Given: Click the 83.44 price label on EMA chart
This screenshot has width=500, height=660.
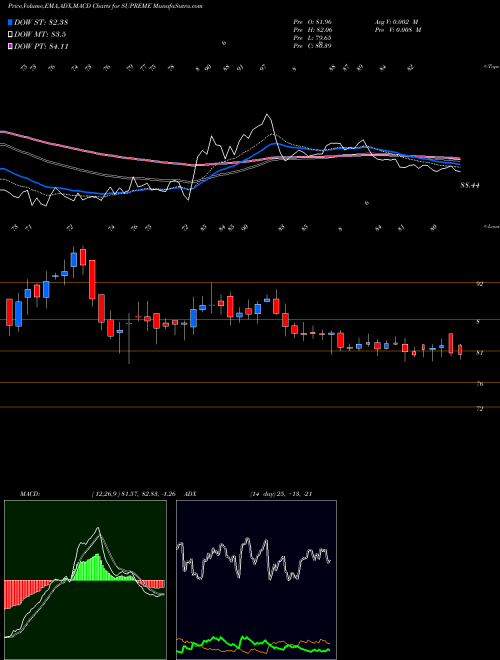Looking at the screenshot, I should tap(470, 185).
